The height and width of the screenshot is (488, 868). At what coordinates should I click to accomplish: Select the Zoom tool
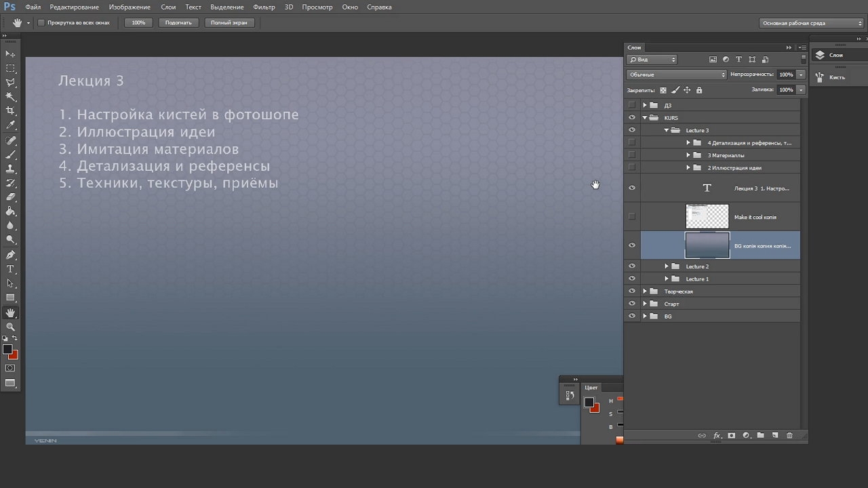pyautogui.click(x=10, y=327)
